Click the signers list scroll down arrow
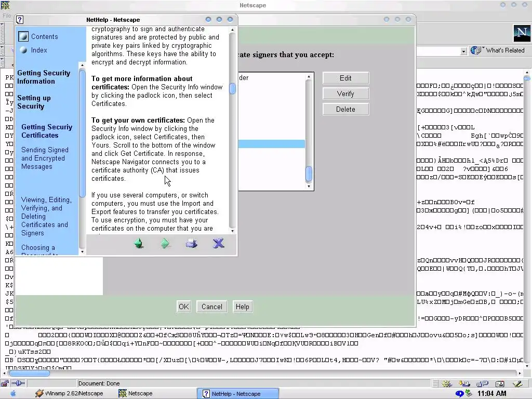 [309, 186]
